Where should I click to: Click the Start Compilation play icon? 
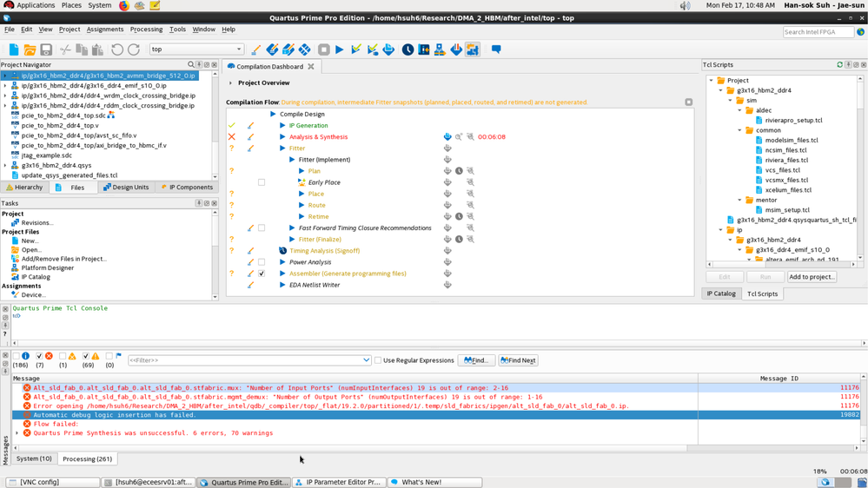click(x=340, y=49)
